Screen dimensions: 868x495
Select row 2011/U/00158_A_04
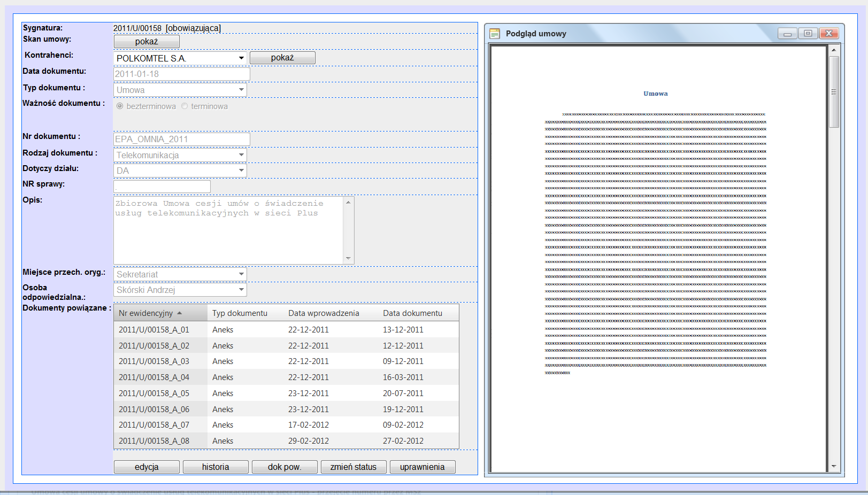[x=286, y=377]
